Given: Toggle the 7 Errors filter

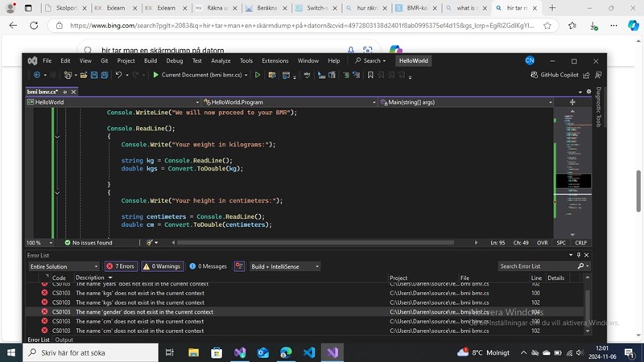Looking at the screenshot, I should point(121,266).
